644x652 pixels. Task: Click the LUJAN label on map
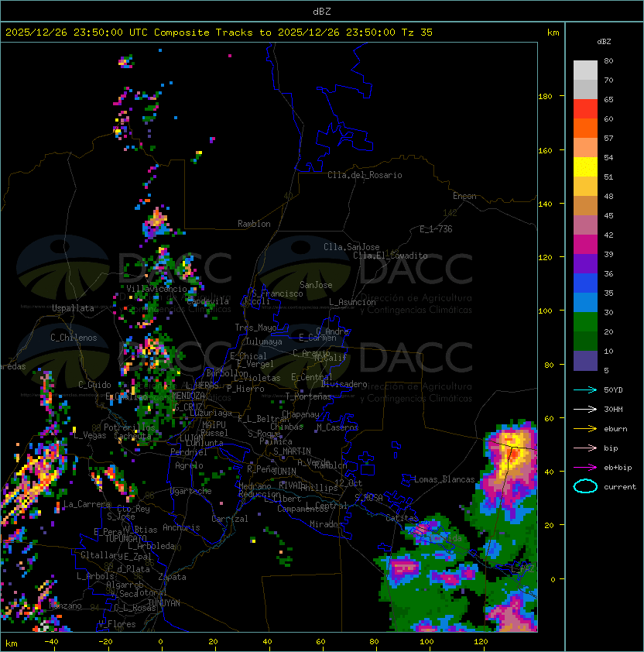coord(192,438)
